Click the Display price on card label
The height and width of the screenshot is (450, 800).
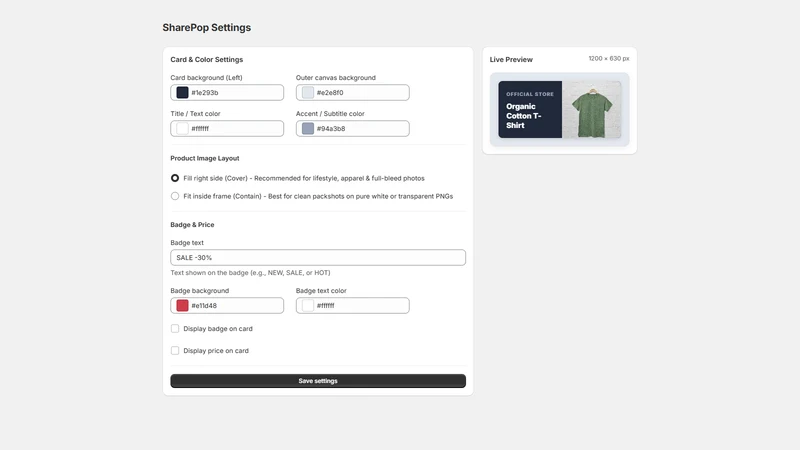coord(216,351)
